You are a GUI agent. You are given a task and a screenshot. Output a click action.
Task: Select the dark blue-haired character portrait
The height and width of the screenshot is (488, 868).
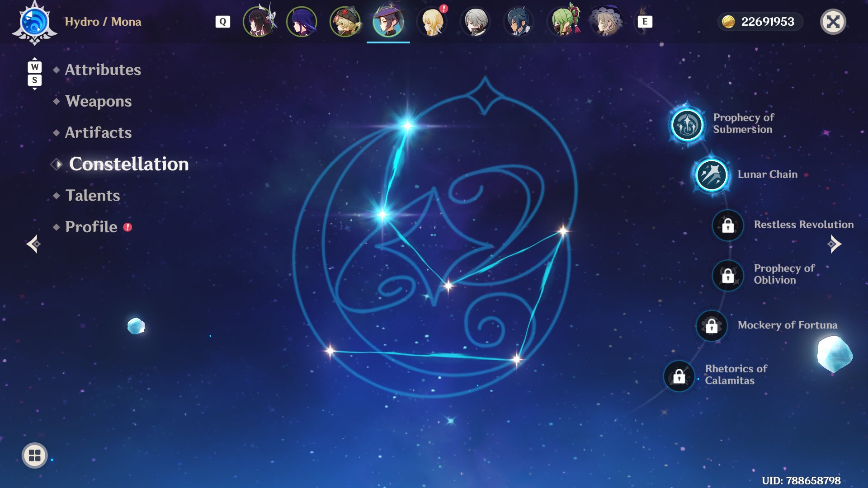519,21
